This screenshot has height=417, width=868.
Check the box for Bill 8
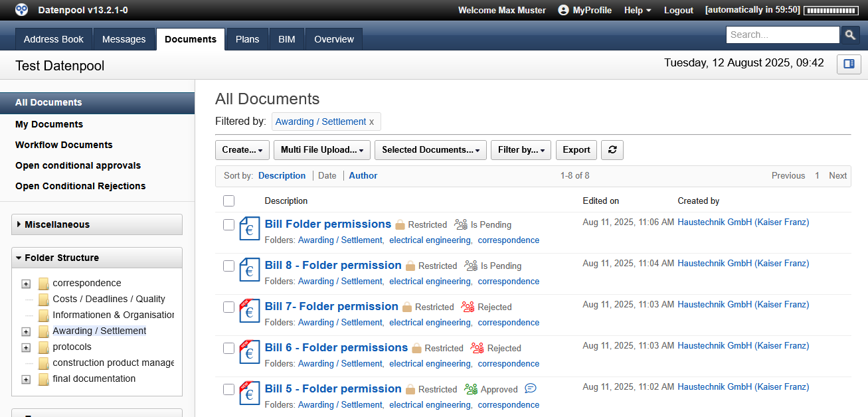point(229,266)
